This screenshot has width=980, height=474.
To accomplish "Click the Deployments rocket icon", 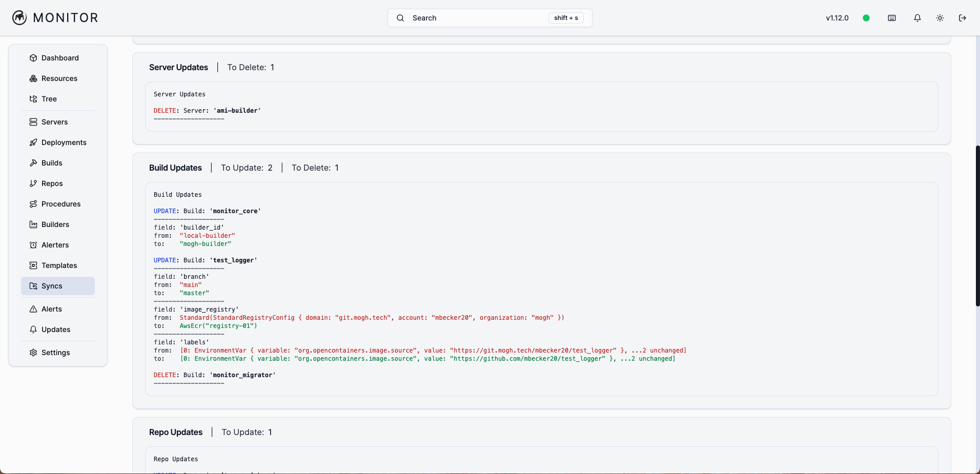I will 33,142.
